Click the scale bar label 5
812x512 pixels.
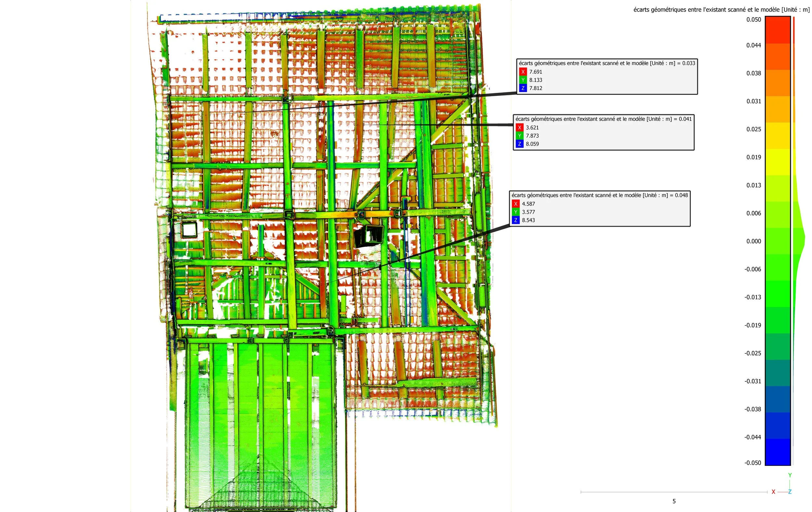(674, 501)
